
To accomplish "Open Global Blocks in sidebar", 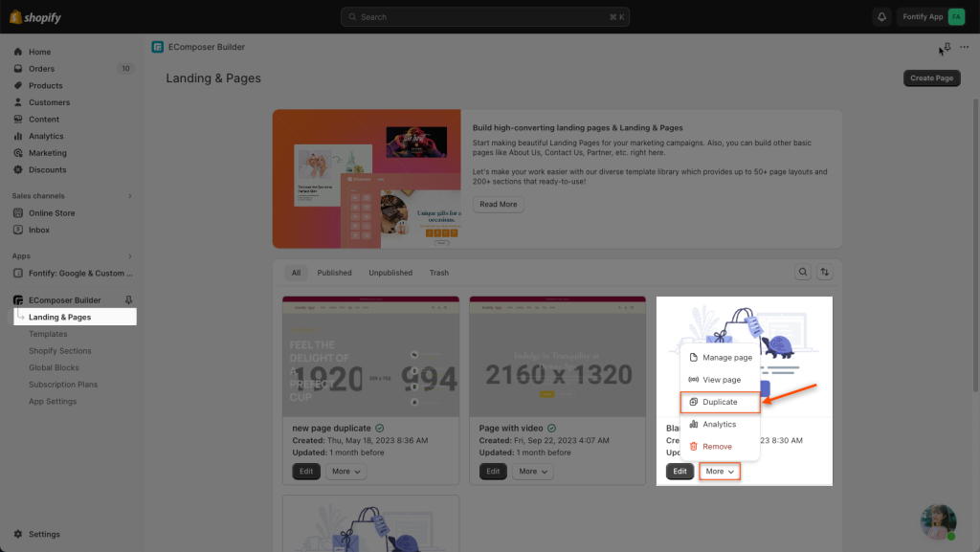I will [x=54, y=367].
